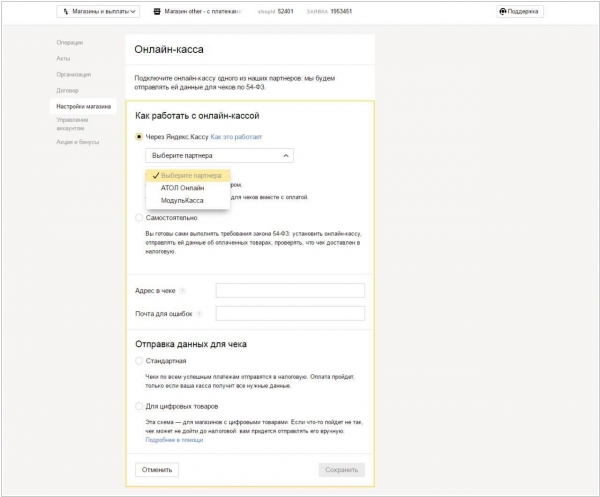The width and height of the screenshot is (600, 497).
Task: Click help icon next to Адрес в чеке
Action: coord(182,291)
